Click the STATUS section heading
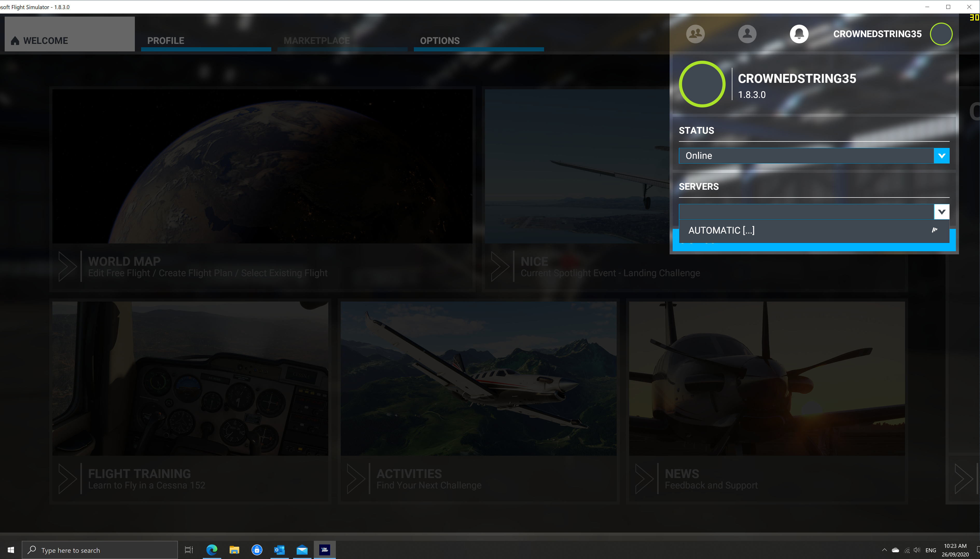The height and width of the screenshot is (559, 980). [x=696, y=131]
